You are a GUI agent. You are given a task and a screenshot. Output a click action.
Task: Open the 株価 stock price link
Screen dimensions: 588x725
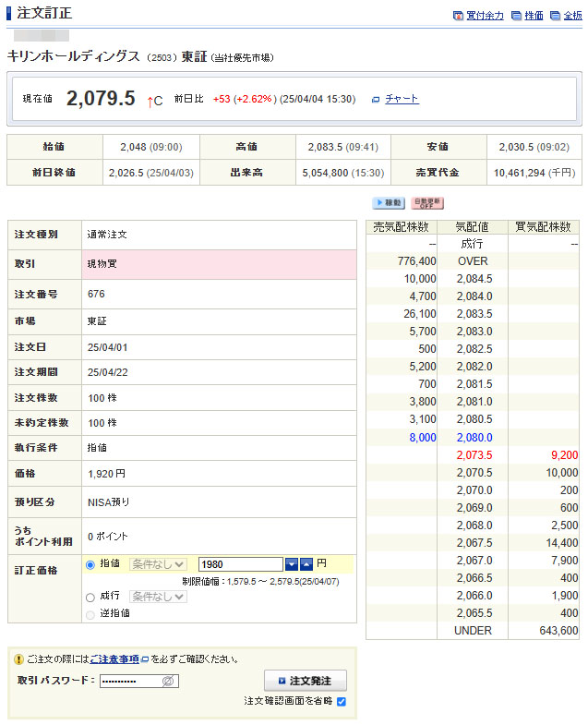click(x=534, y=16)
